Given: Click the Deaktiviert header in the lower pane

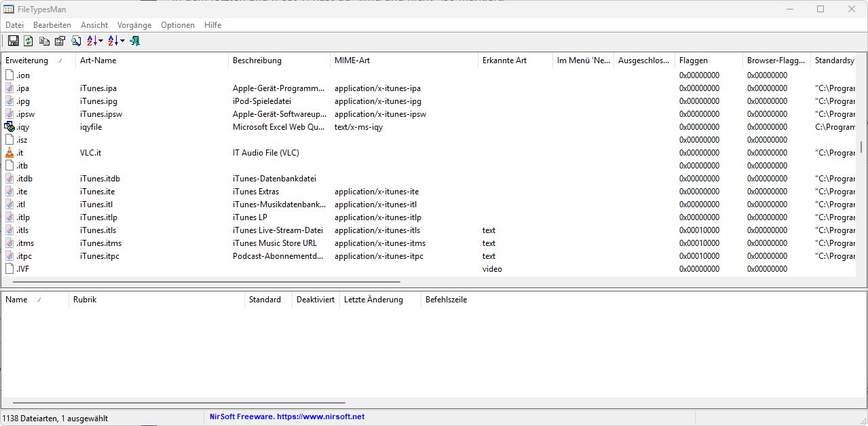Looking at the screenshot, I should pyautogui.click(x=316, y=300).
